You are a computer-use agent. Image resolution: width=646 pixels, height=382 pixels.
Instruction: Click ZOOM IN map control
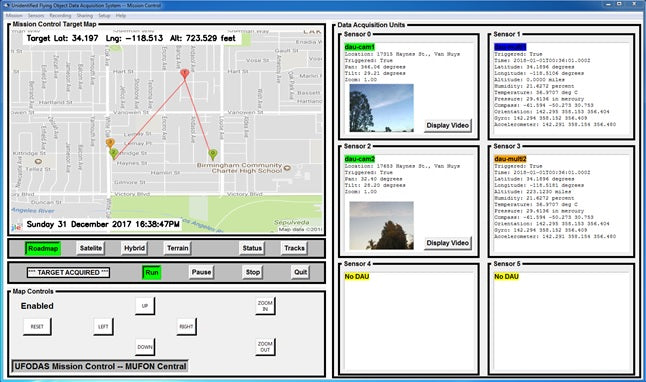[x=265, y=306]
